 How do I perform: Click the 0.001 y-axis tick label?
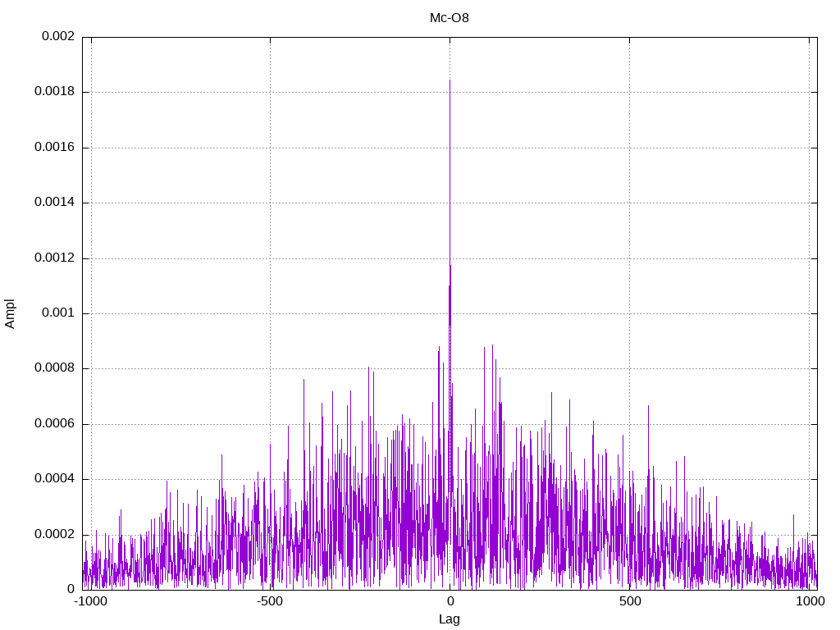[x=58, y=313]
